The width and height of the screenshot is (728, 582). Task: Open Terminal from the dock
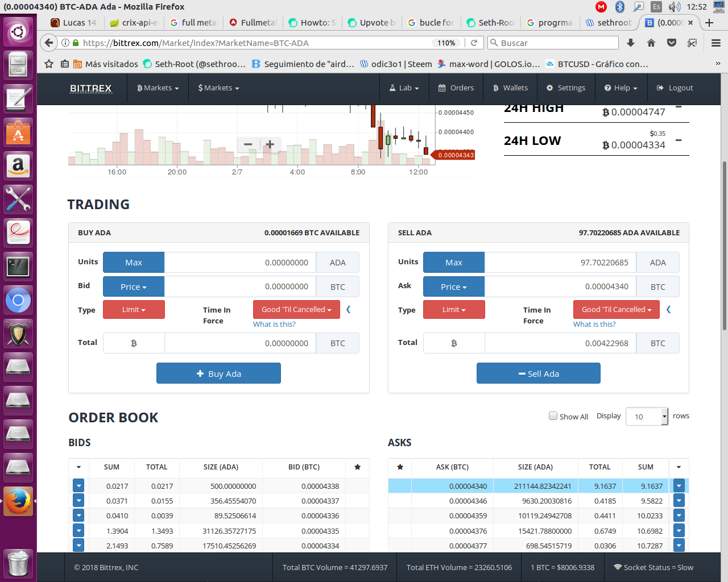18,267
